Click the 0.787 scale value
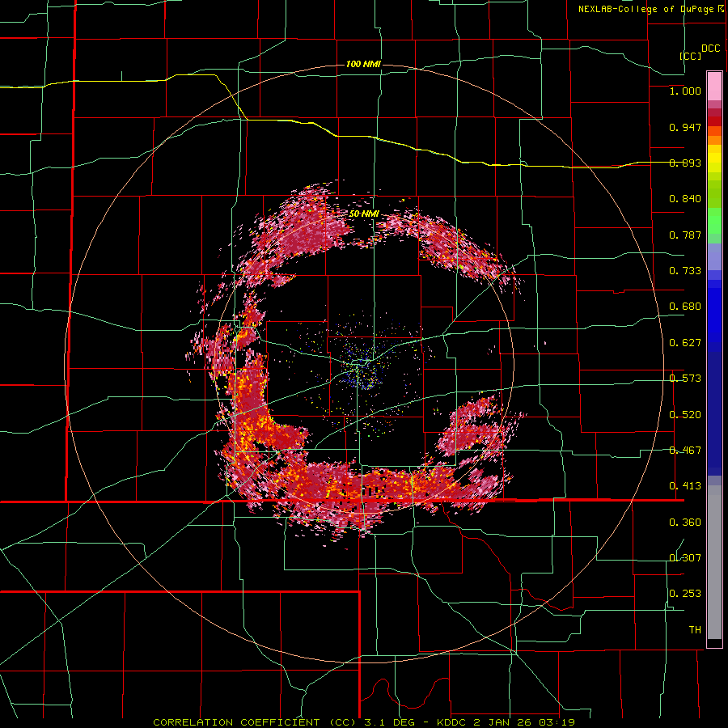The width and height of the screenshot is (728, 728). (x=685, y=235)
